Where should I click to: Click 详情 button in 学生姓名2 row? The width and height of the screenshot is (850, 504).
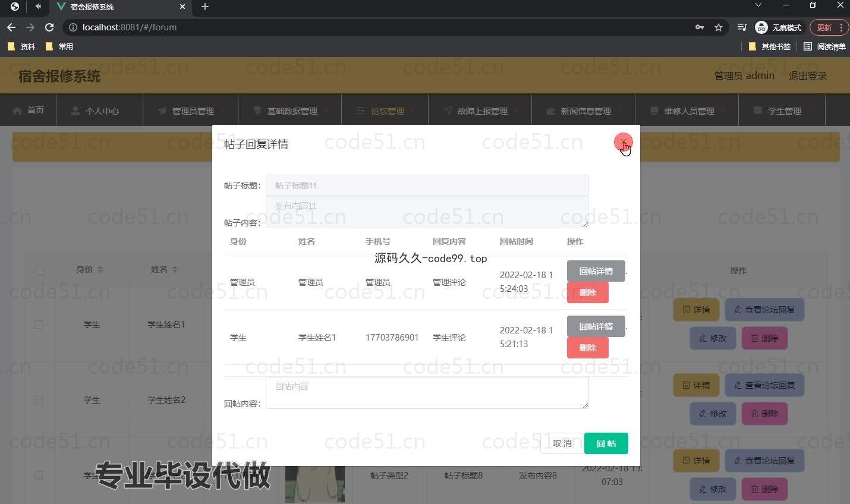(x=697, y=385)
